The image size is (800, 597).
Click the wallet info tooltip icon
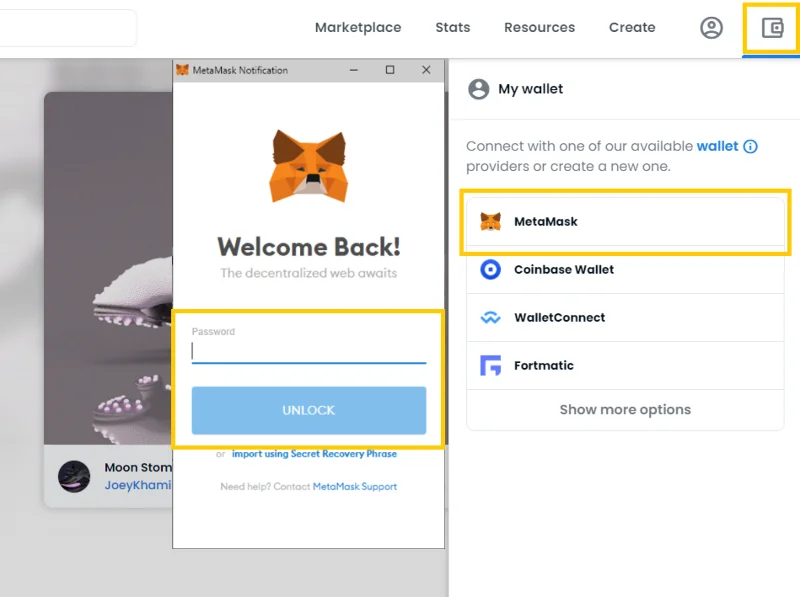tap(750, 146)
